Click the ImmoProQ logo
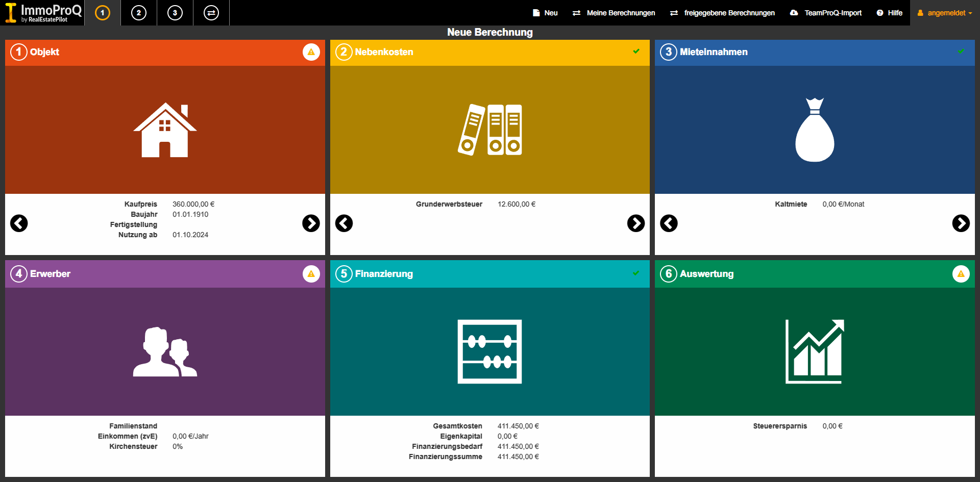 pos(41,12)
